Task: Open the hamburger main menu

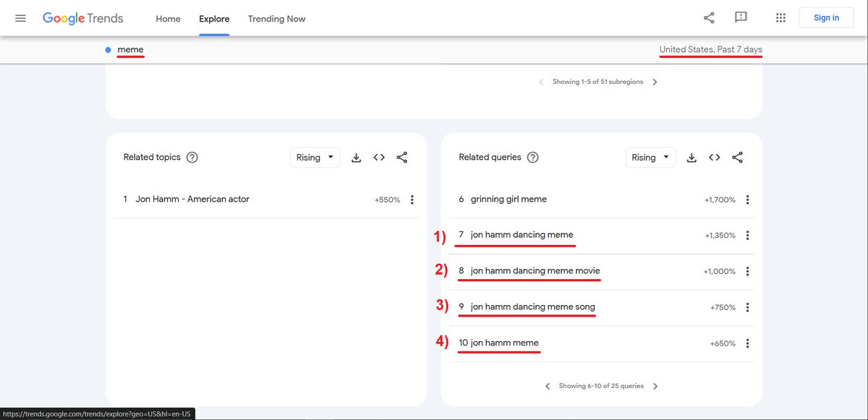Action: 20,18
